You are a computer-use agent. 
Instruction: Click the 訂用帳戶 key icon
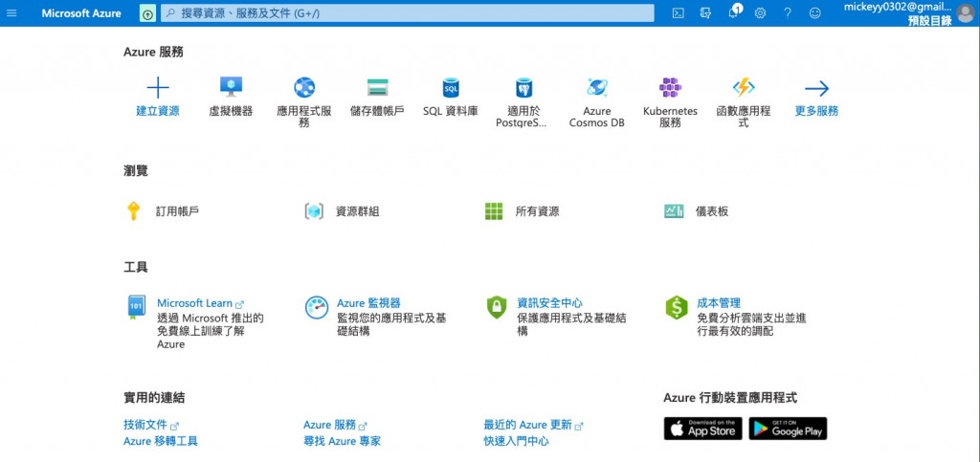[133, 211]
